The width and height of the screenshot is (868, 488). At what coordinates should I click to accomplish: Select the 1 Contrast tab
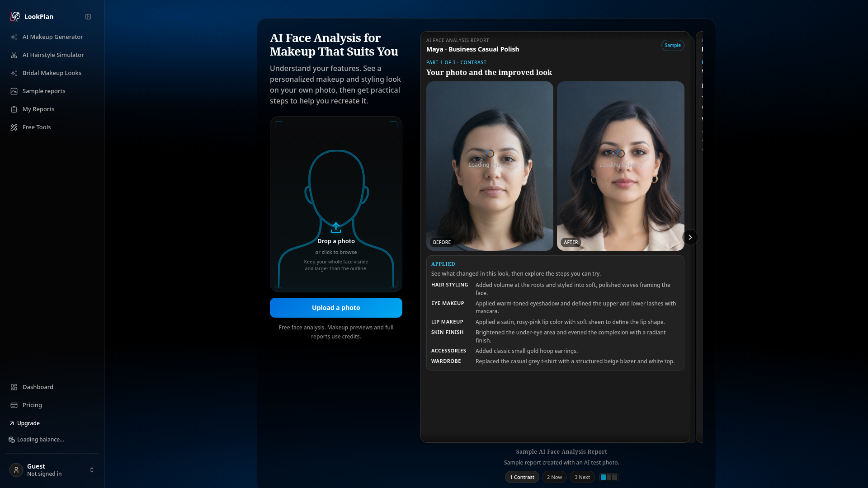pos(522,477)
